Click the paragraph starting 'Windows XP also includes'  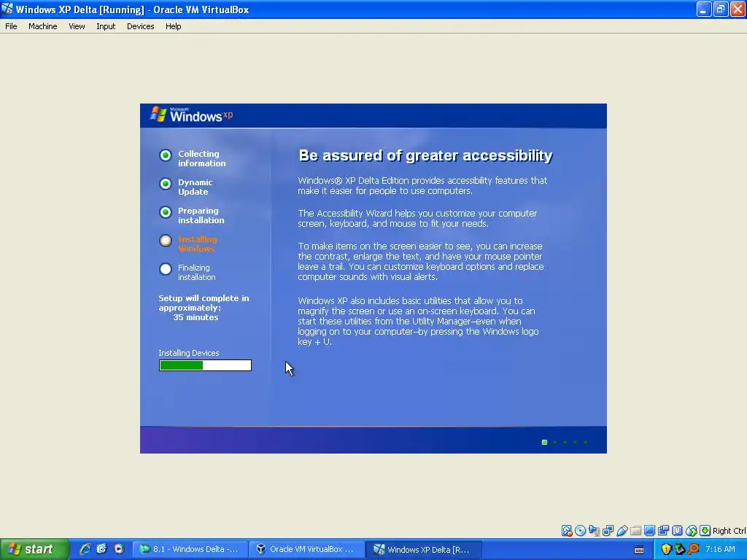[x=418, y=322]
